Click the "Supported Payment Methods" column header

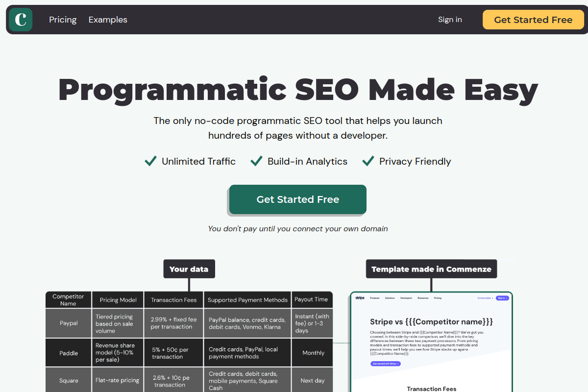pos(247,300)
